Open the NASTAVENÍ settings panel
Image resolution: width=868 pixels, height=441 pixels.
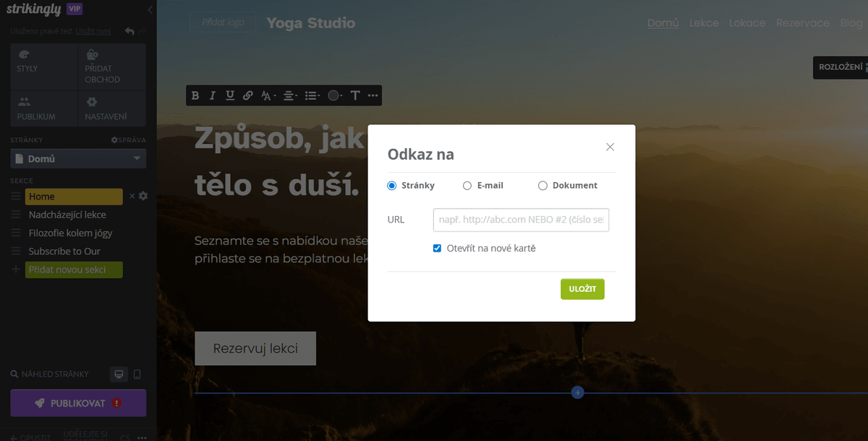coord(112,108)
